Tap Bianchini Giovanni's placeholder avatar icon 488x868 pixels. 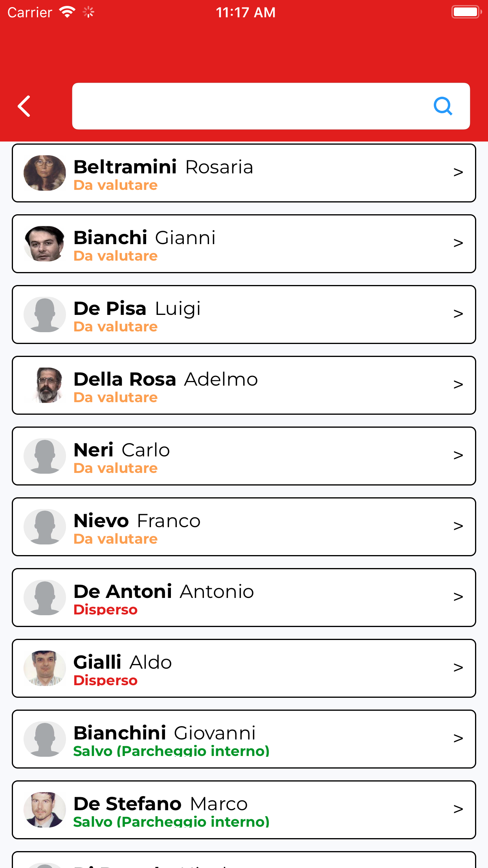tap(45, 739)
